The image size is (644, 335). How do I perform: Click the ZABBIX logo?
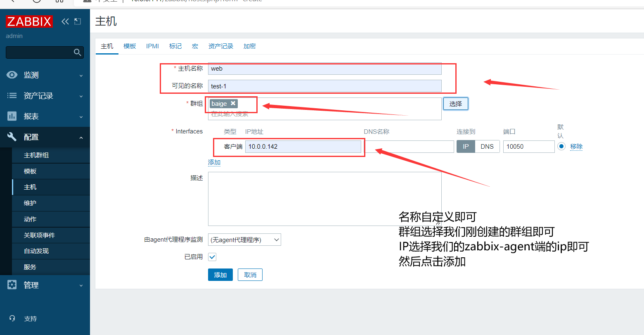point(29,21)
